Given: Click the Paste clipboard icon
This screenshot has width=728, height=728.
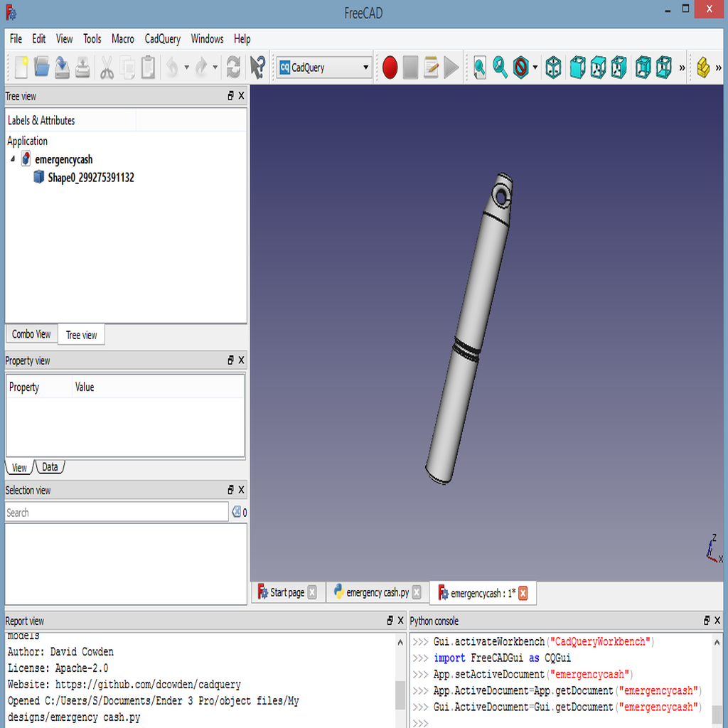Looking at the screenshot, I should tap(148, 68).
